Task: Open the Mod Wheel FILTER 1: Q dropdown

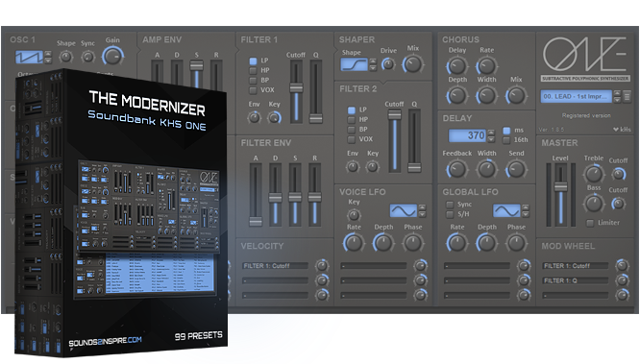Action: (x=575, y=280)
